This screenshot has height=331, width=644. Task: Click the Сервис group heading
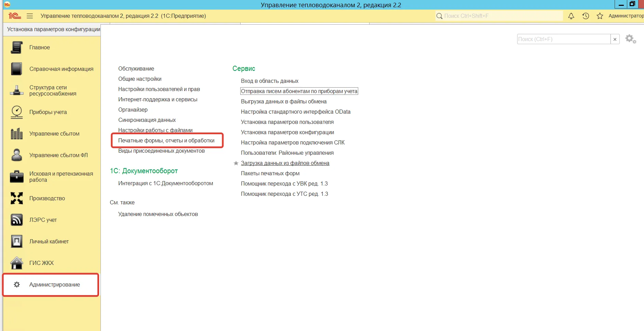click(244, 68)
